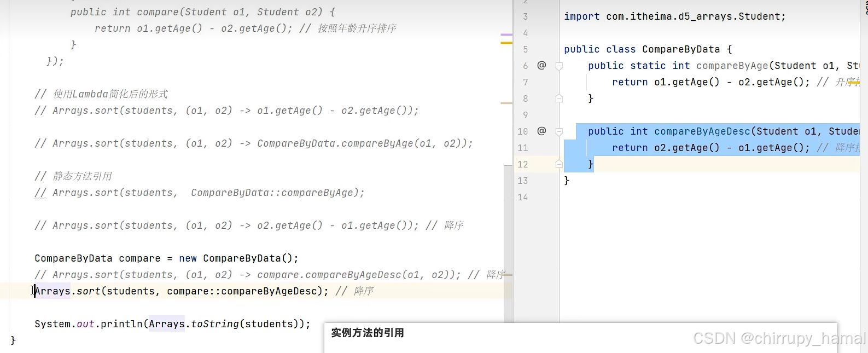
Task: Click 'public int compare(Student o1, Student o2) {' line
Action: [203, 12]
